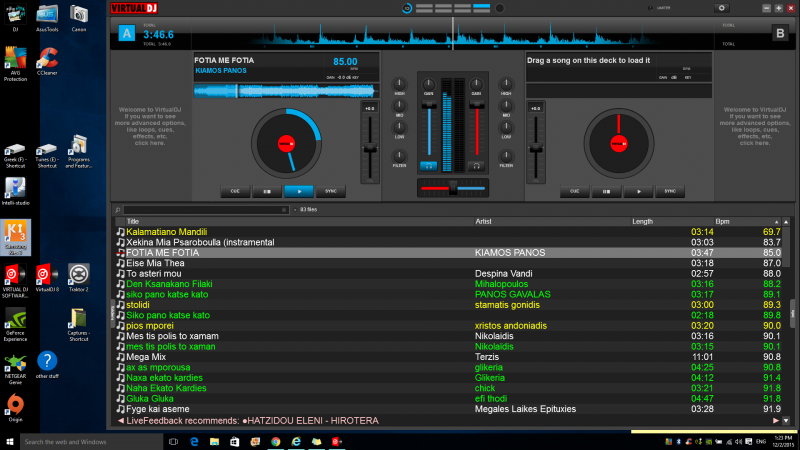Select deck B letter badge
800x450 pixels.
(779, 33)
